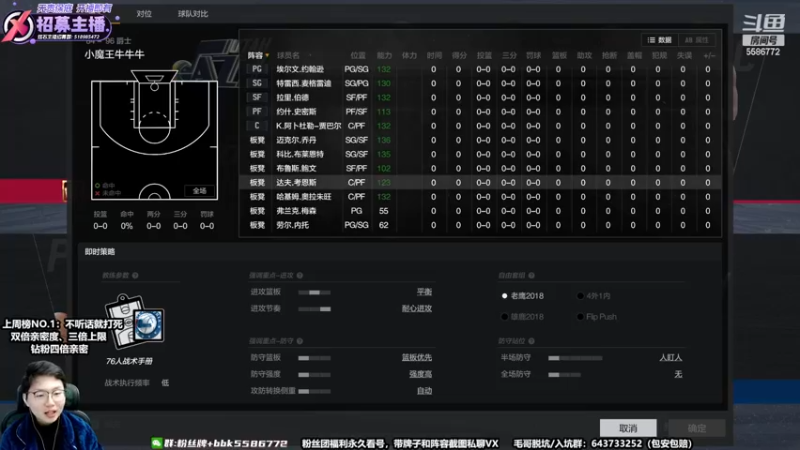Select player row 迈克尔.乔丹
The image size is (800, 450).
click(480, 140)
